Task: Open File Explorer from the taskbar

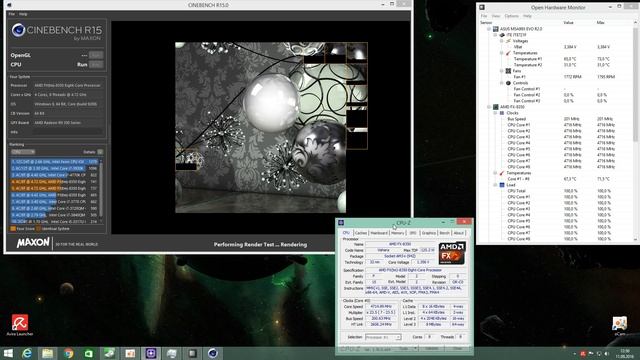Action: click(47, 353)
